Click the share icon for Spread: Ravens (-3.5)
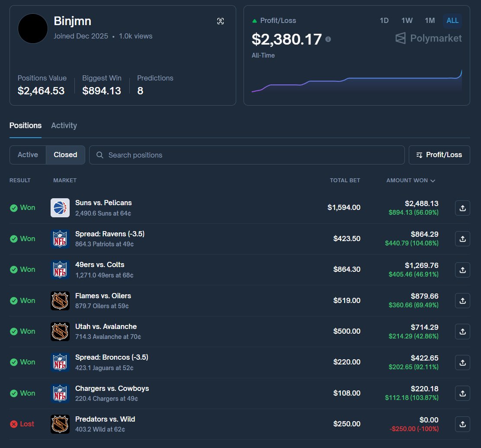The image size is (481, 448). click(462, 239)
